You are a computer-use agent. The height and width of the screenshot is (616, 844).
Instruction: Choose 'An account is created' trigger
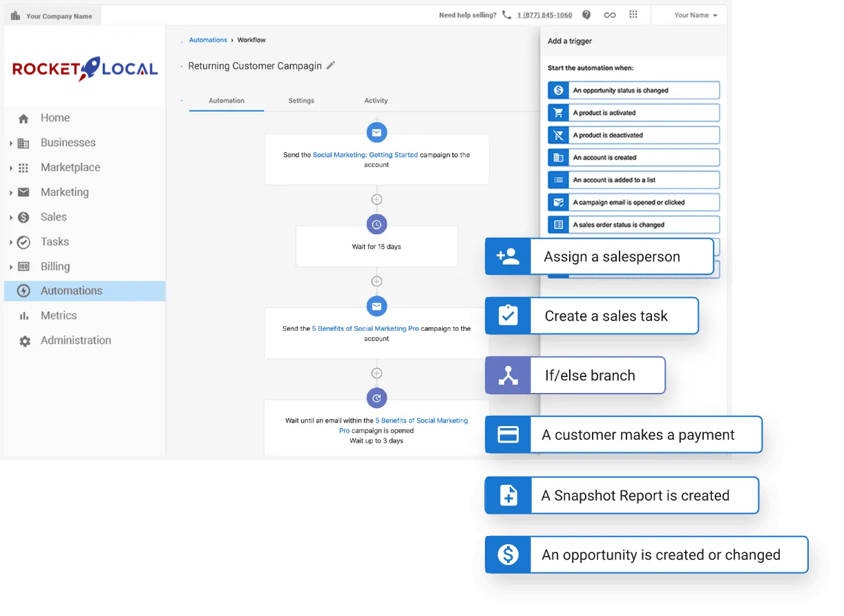(633, 157)
